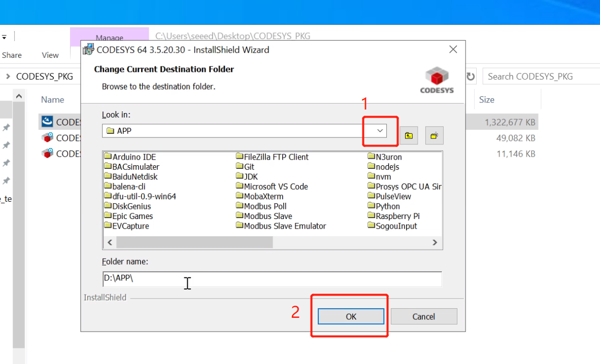Click the up one level folder icon
Screen dimensions: 600x364
tap(409, 136)
